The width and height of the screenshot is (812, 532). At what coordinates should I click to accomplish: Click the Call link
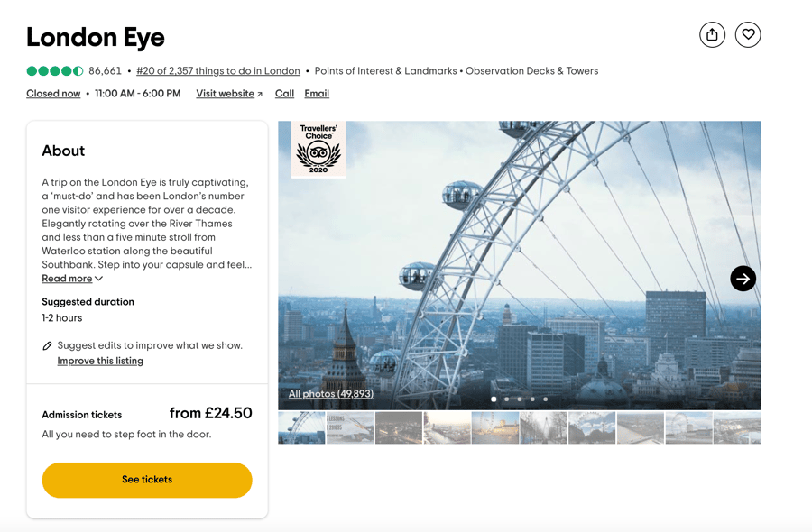coord(284,93)
